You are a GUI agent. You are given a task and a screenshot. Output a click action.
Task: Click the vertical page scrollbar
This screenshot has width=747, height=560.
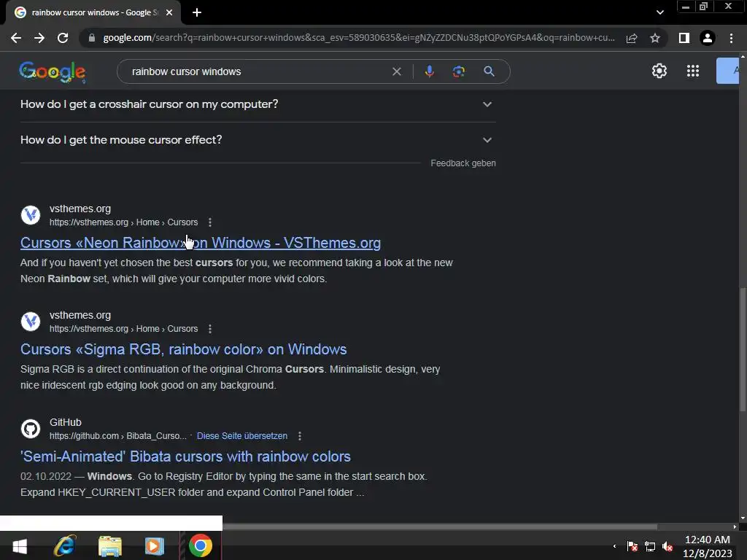(x=743, y=350)
